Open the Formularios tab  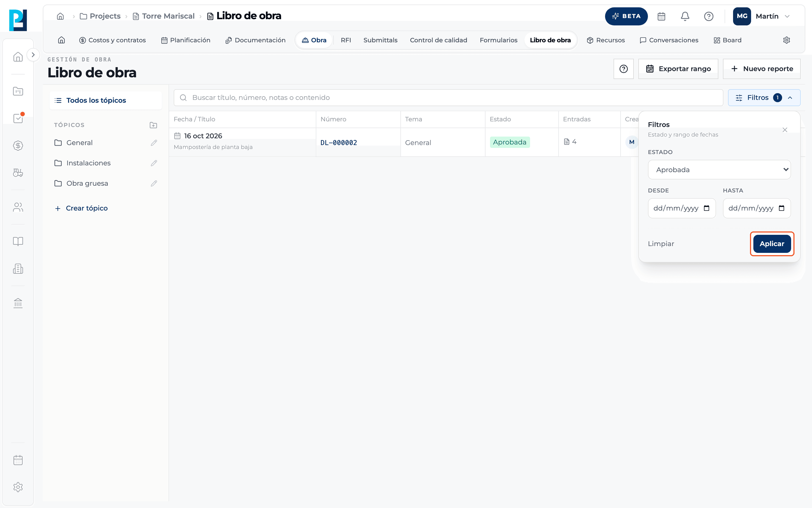[498, 40]
